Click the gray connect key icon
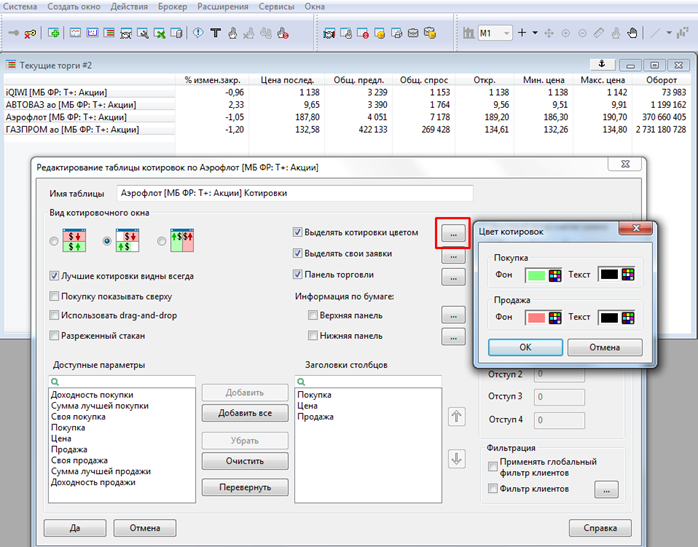 pyautogui.click(x=13, y=33)
